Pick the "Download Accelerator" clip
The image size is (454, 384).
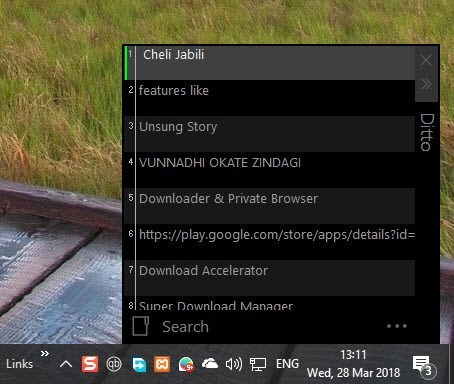coord(269,278)
